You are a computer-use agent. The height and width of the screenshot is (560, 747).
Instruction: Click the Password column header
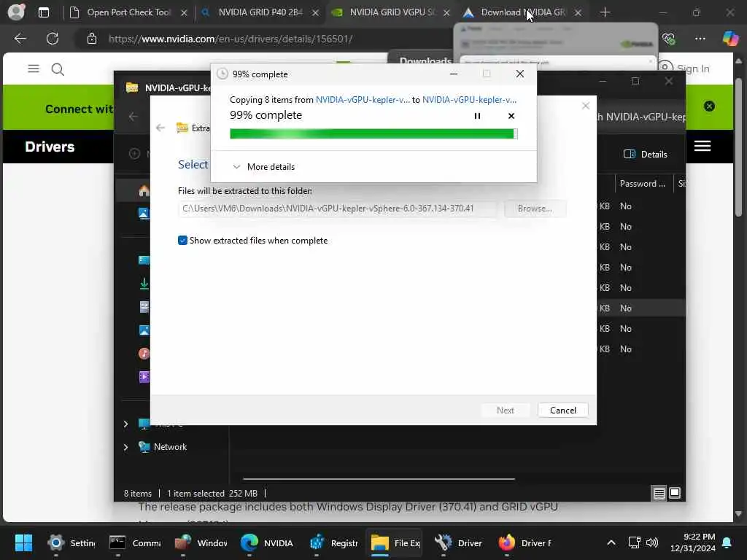pos(643,184)
